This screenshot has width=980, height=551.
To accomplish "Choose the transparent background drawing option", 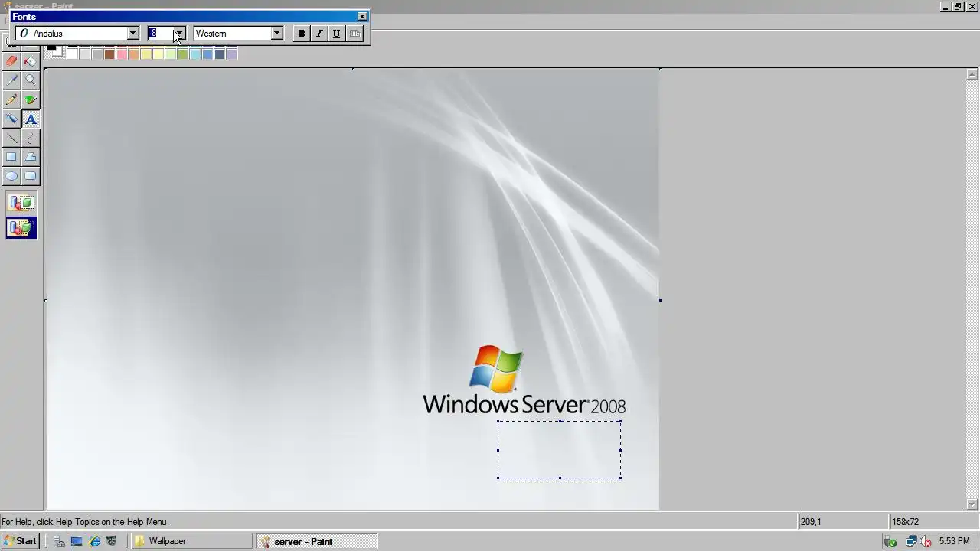I will [x=21, y=227].
